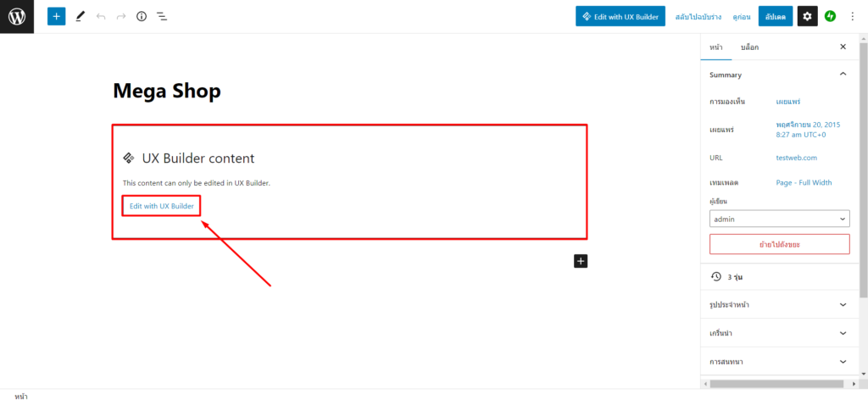Click Edit with UX Builder top button
Screen dimensions: 868x400
620,17
